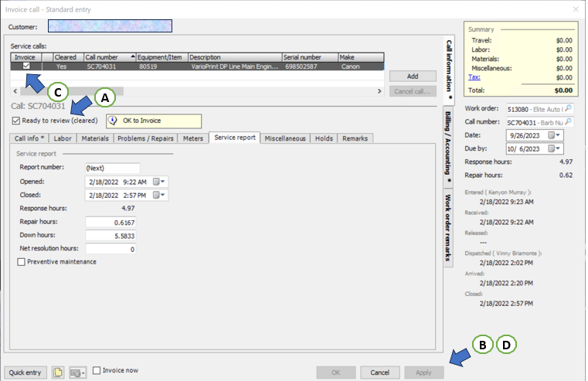588x381 pixels.
Task: Click the Work order lookup magnifier icon
Action: 569,109
